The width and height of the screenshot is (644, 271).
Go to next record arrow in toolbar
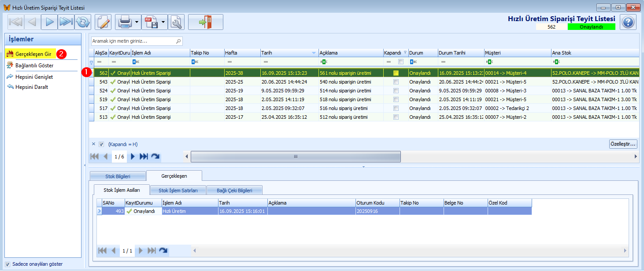coord(49,22)
